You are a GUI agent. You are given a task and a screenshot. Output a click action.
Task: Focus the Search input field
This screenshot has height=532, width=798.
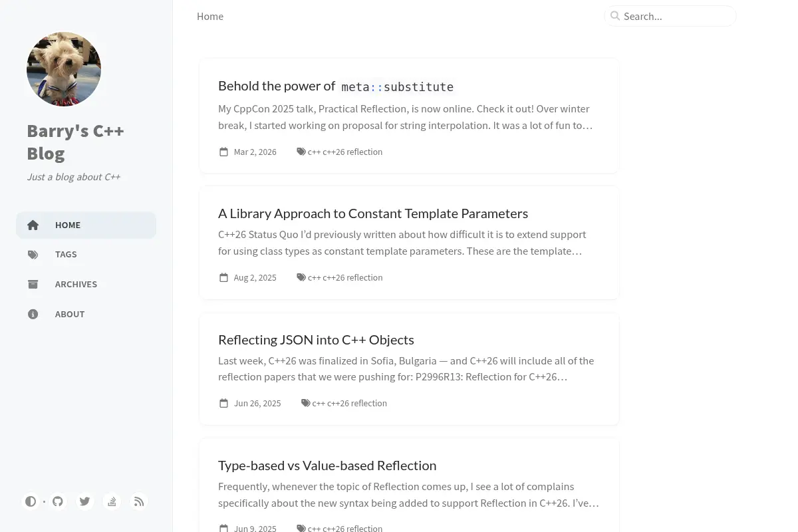(670, 16)
